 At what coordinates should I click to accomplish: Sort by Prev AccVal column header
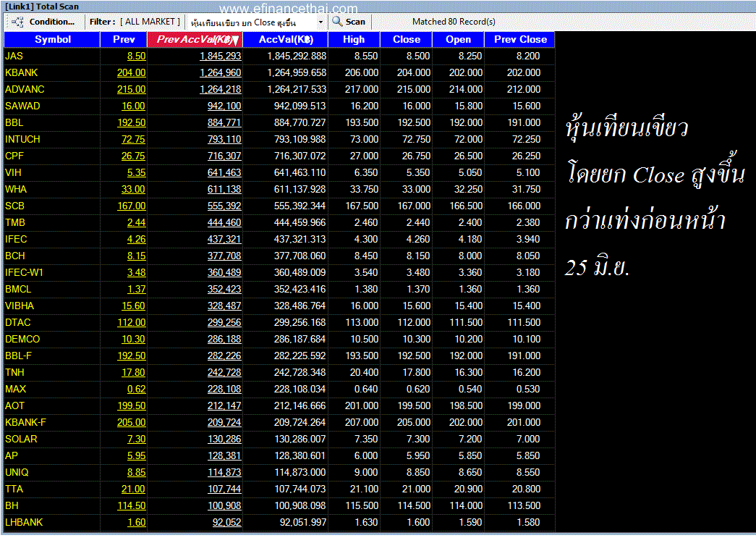pyautogui.click(x=195, y=40)
